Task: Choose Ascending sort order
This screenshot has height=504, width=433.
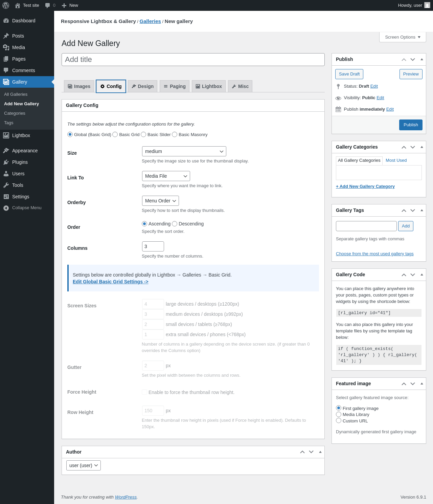Action: click(144, 224)
